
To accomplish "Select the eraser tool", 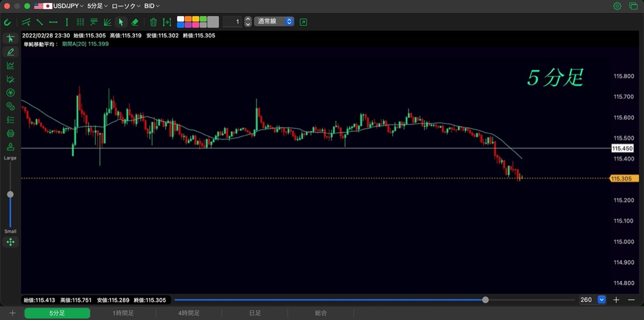I will coord(135,22).
